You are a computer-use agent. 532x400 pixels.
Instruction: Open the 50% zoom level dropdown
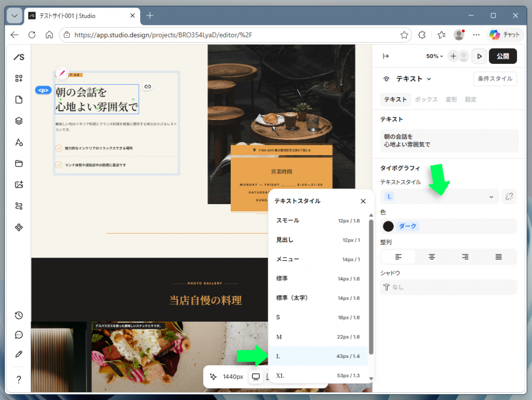point(435,56)
